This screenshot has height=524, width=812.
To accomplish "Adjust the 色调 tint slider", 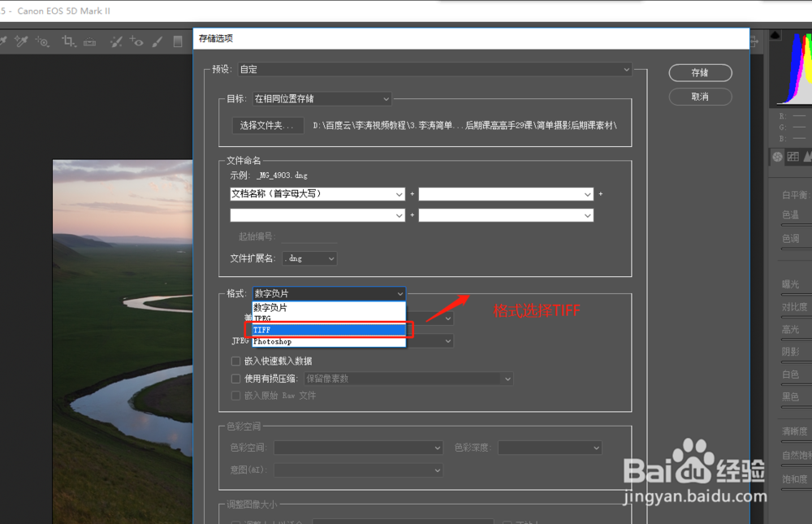I will point(797,249).
